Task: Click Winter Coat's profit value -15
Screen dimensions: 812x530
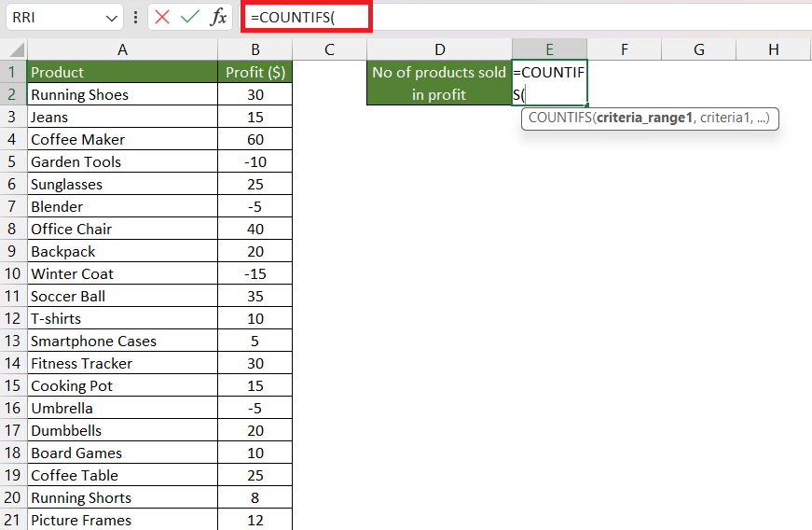Action: [255, 273]
